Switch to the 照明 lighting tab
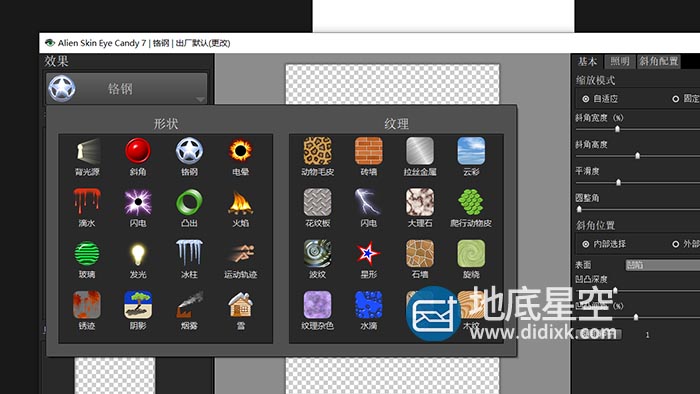700x394 pixels. pyautogui.click(x=620, y=61)
